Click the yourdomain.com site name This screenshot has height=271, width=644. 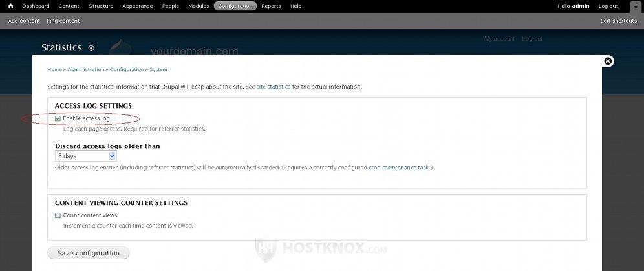point(194,51)
